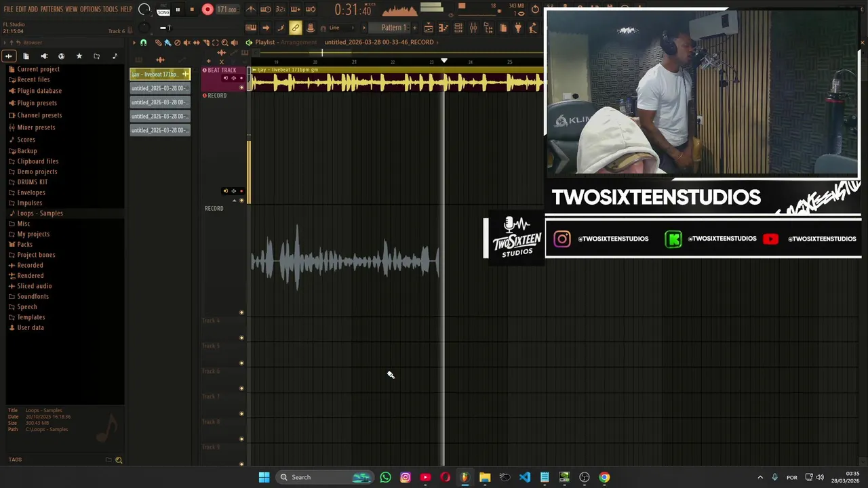The image size is (868, 488).
Task: Open the Channel rack view icon
Action: click(458, 28)
